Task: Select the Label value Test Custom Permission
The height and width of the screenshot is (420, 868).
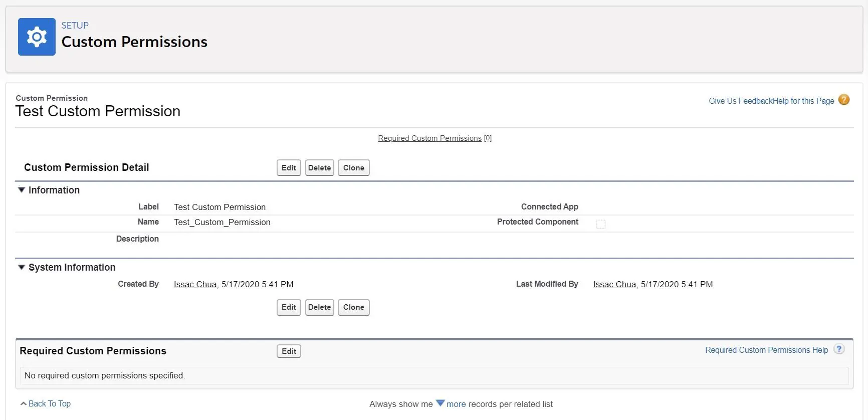Action: pos(220,207)
